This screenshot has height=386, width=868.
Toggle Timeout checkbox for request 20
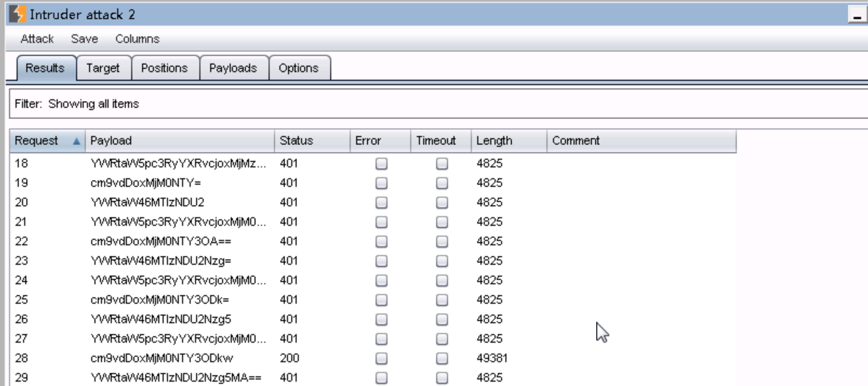(442, 203)
